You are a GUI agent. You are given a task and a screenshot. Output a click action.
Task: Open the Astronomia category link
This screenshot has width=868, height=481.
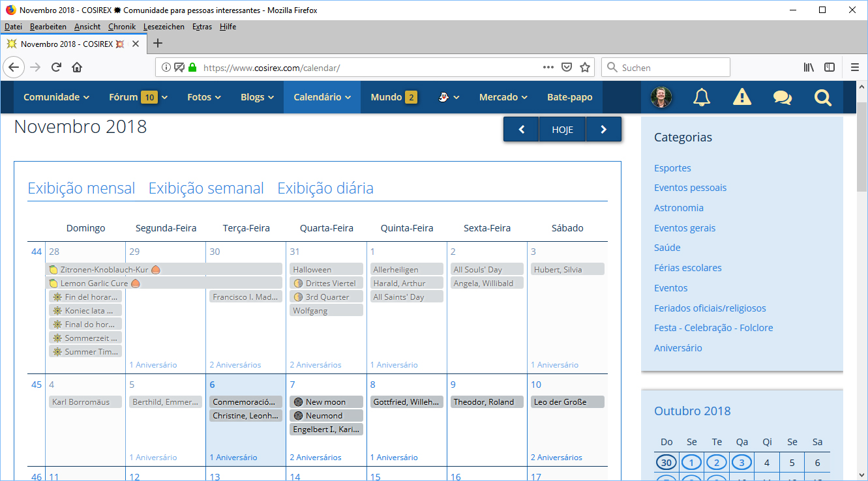(678, 208)
